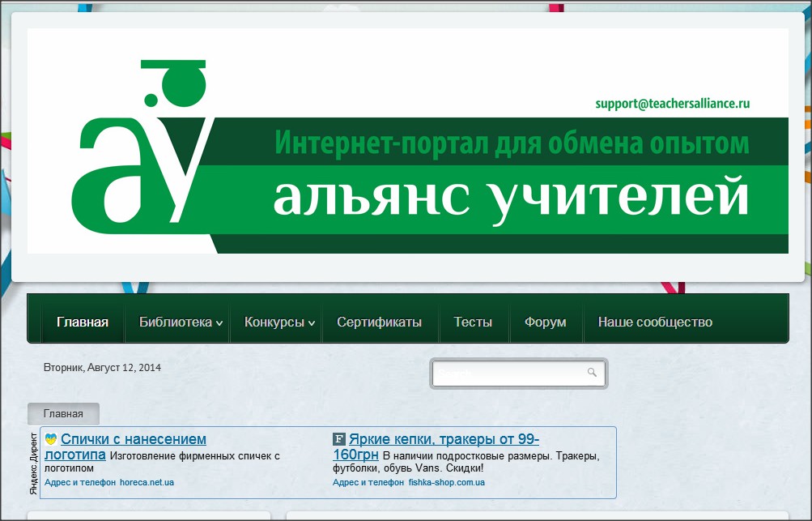
Task: Click the search magnifier icon
Action: coord(592,372)
